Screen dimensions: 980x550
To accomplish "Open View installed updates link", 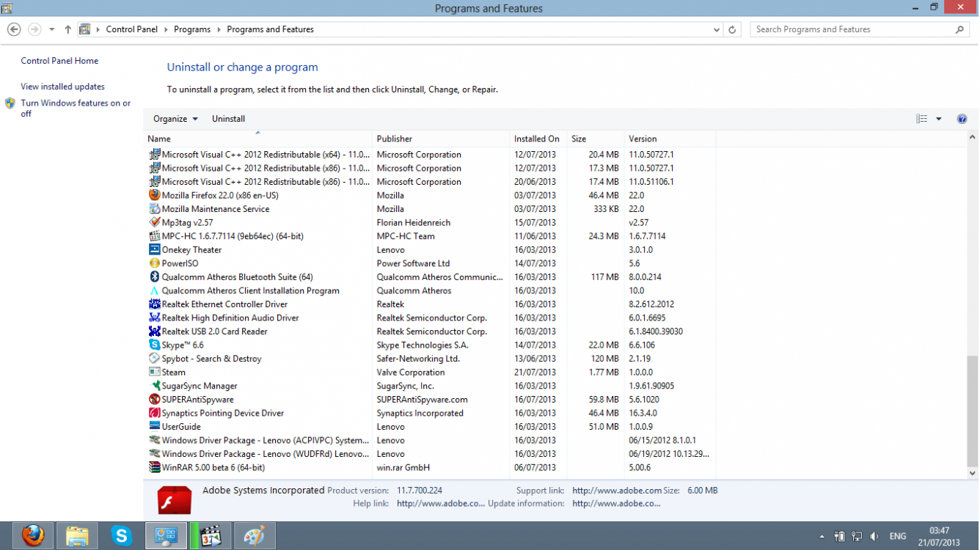I will [x=62, y=87].
